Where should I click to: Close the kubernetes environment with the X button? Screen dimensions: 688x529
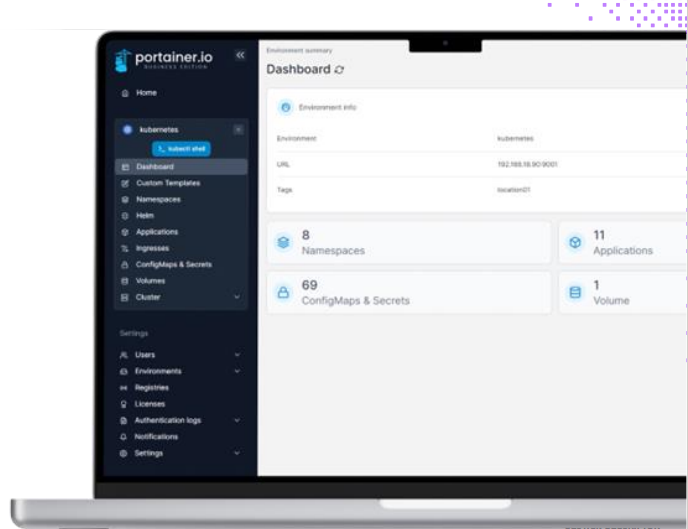coord(238,129)
